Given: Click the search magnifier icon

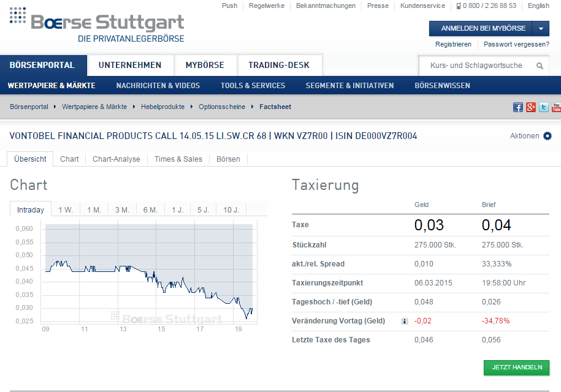Looking at the screenshot, I should pyautogui.click(x=540, y=66).
